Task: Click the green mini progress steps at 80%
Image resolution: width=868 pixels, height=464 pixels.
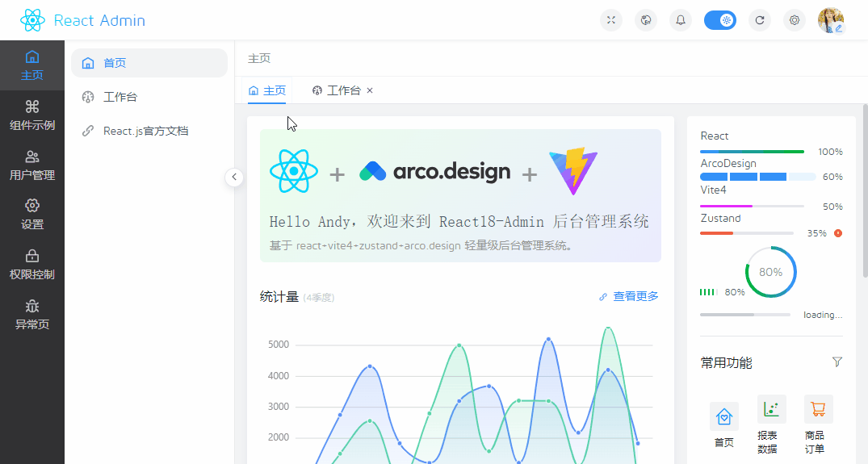Action: 709,292
